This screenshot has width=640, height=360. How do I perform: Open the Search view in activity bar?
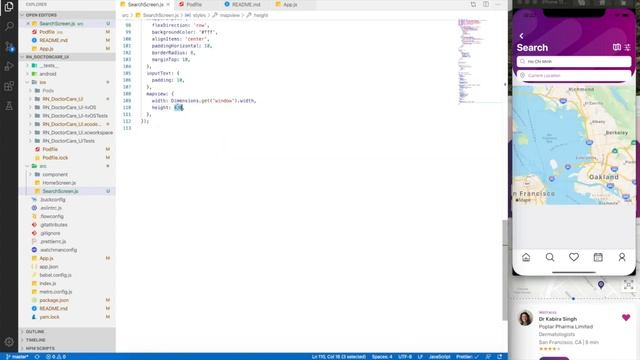[x=9, y=27]
